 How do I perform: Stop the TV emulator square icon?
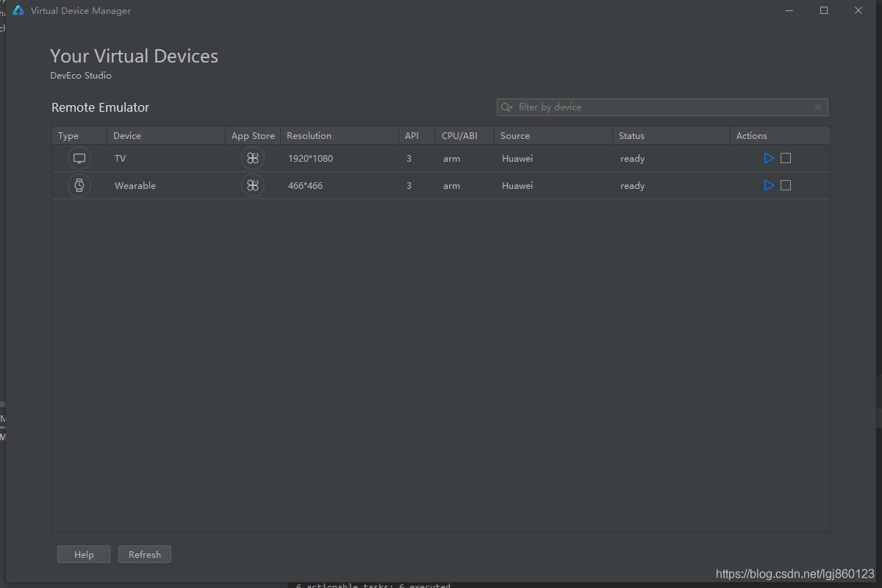[x=786, y=158]
